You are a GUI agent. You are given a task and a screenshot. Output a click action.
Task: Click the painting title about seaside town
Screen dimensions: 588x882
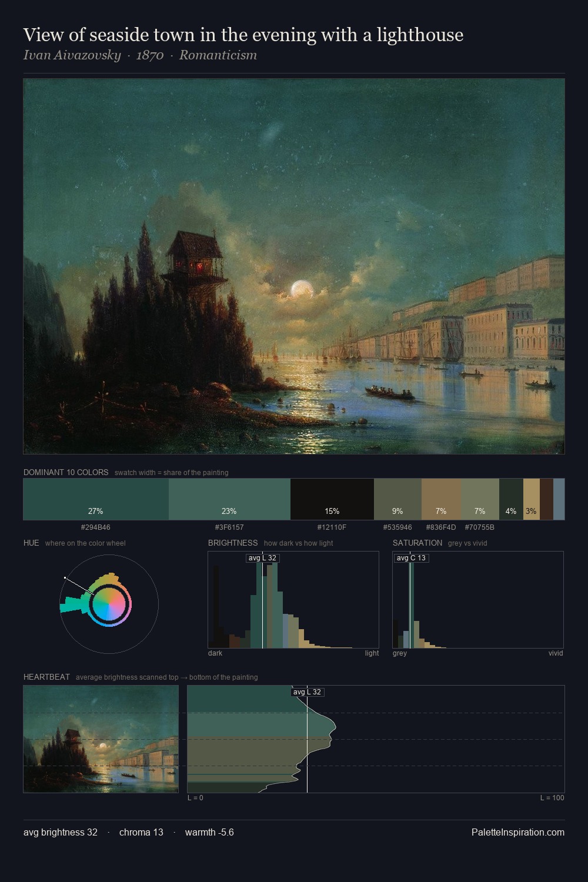(x=243, y=35)
